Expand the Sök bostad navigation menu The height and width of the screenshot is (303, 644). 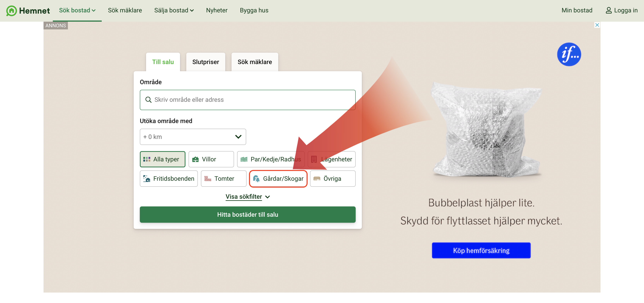coord(77,10)
